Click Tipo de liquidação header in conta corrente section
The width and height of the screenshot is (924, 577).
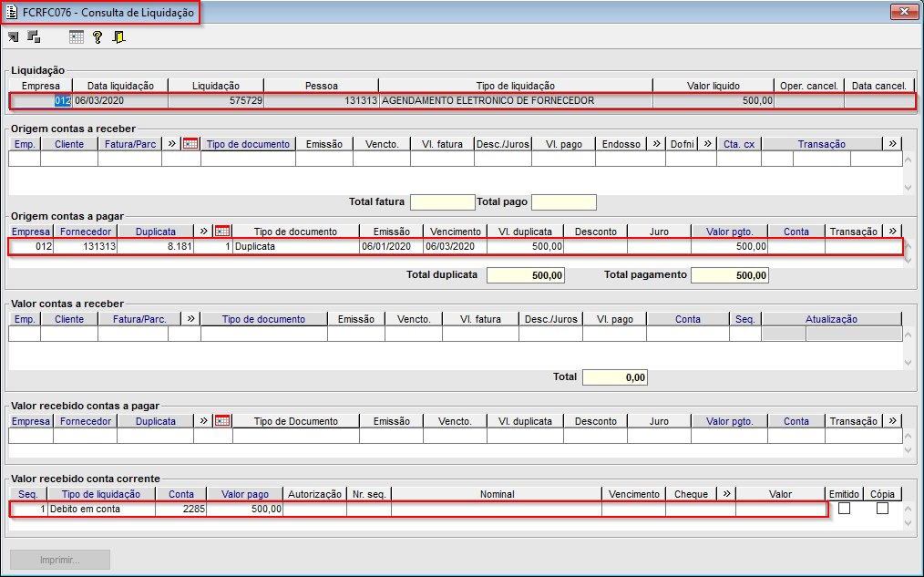point(101,494)
